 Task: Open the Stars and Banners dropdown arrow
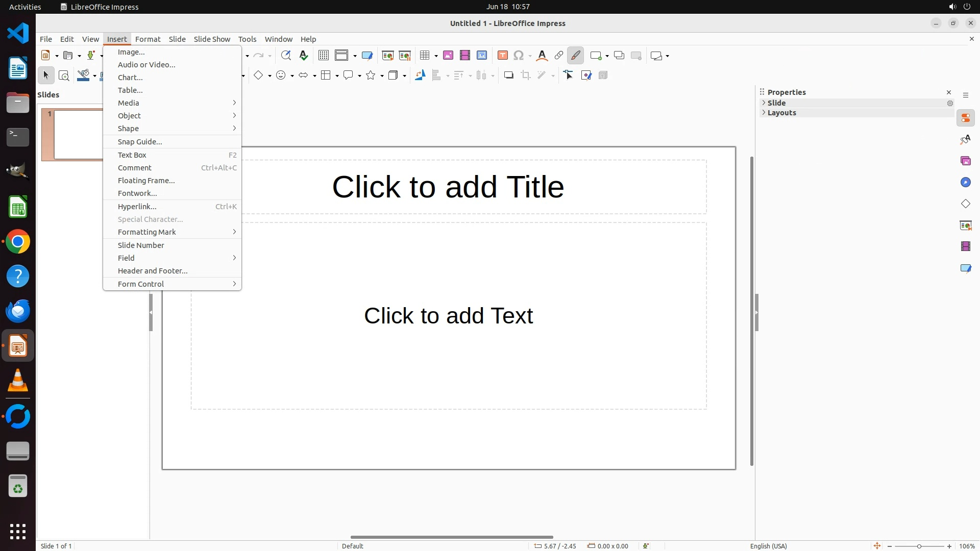pyautogui.click(x=382, y=76)
